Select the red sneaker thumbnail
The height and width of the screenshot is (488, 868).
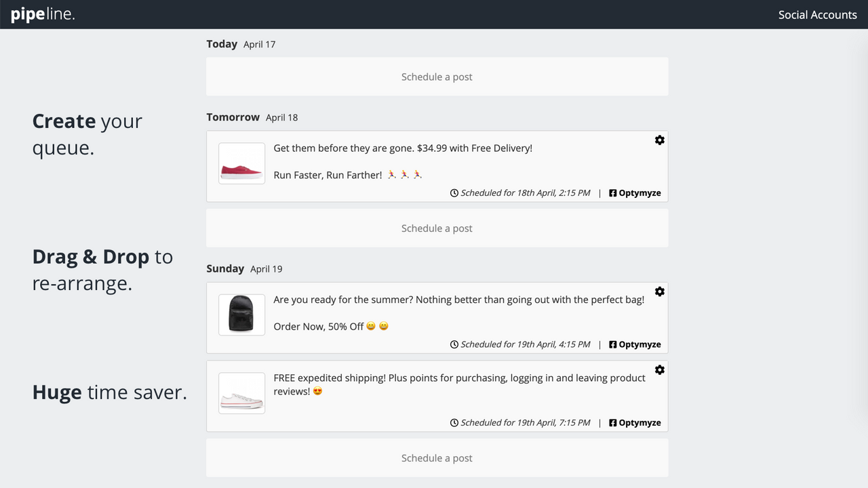click(x=242, y=163)
